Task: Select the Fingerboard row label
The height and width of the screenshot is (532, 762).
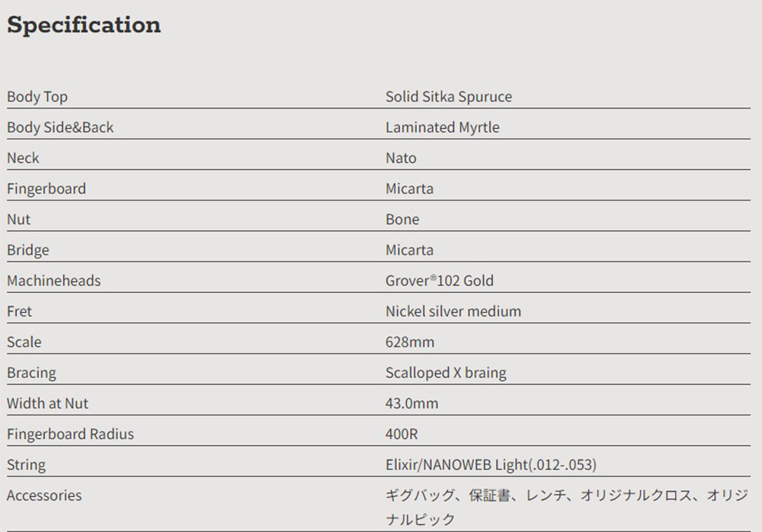Action: coord(46,189)
